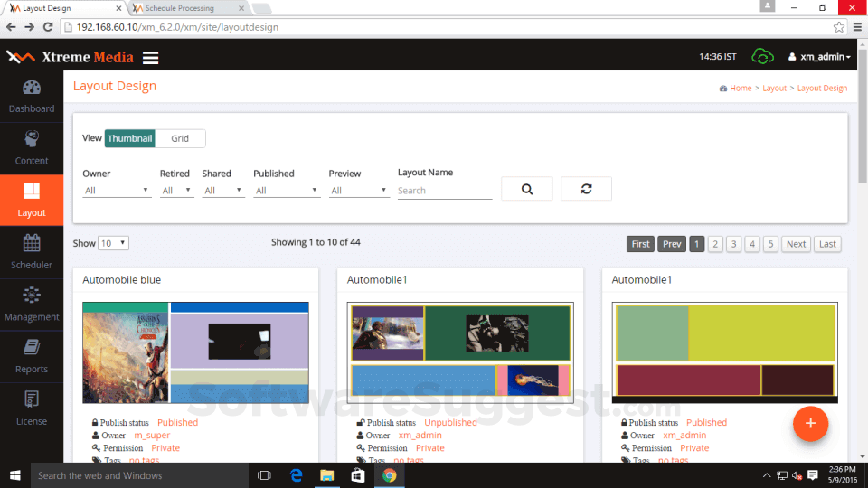Open the Dashboard sidebar icon
Screen dimensions: 868x488
click(32, 89)
